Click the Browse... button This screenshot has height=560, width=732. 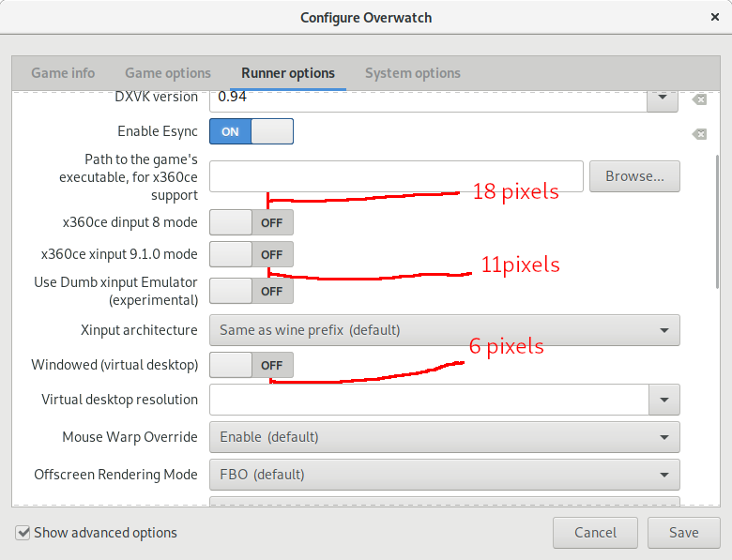[x=634, y=176]
